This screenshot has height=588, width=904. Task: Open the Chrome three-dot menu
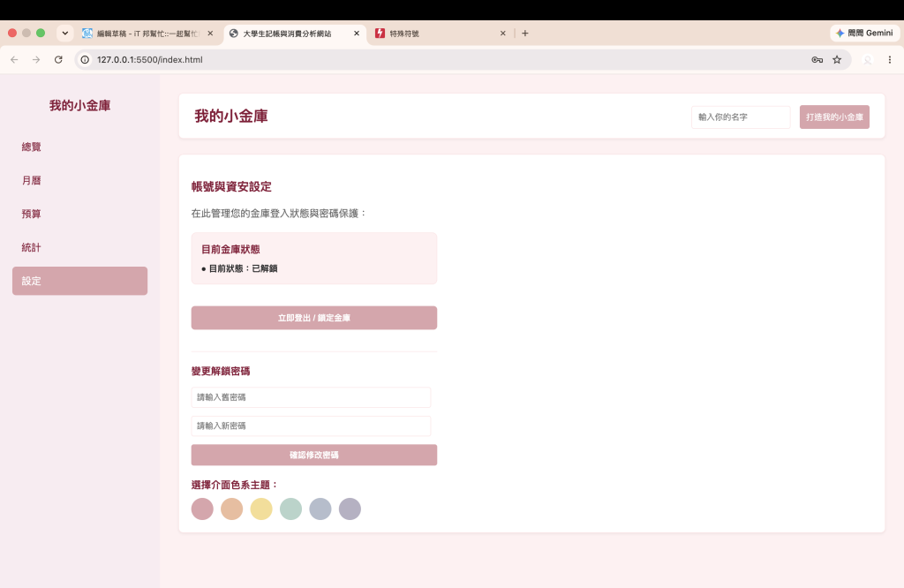pyautogui.click(x=890, y=59)
